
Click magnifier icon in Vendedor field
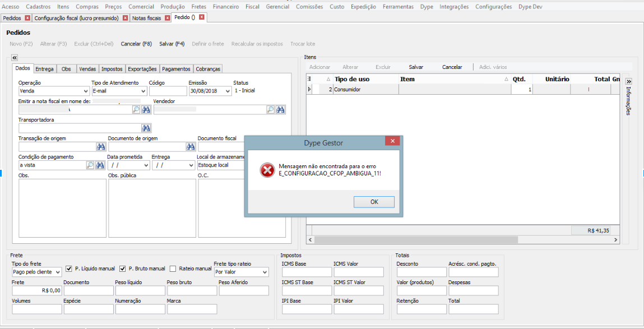(270, 110)
